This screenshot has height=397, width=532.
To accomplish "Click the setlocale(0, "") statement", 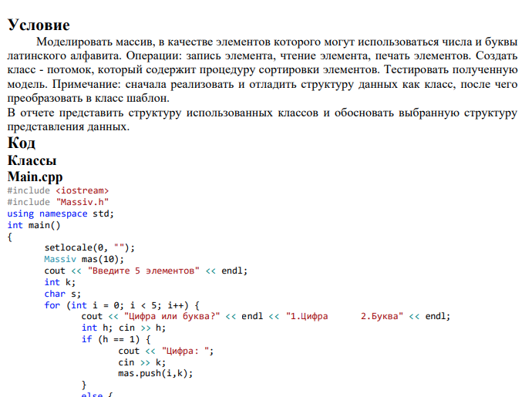I will click(89, 247).
